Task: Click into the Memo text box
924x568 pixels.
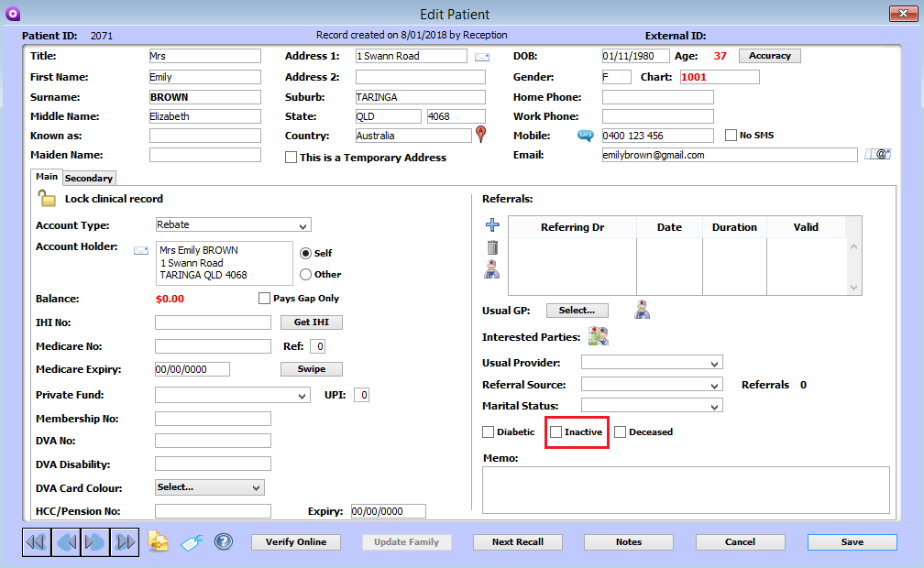Action: tap(686, 490)
